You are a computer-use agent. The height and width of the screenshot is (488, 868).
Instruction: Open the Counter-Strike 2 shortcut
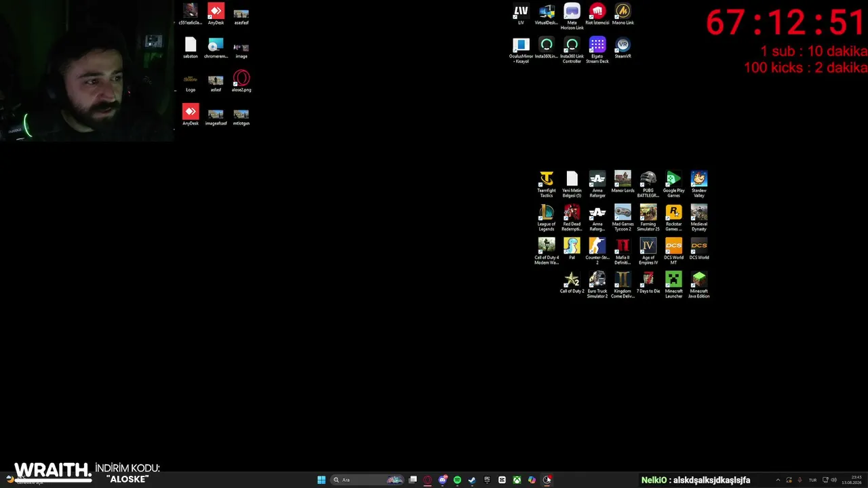(597, 251)
